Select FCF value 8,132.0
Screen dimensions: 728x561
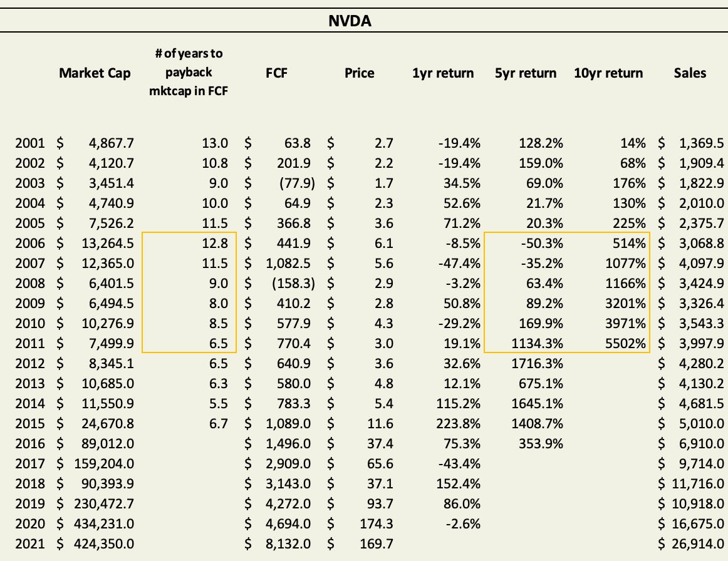point(288,543)
